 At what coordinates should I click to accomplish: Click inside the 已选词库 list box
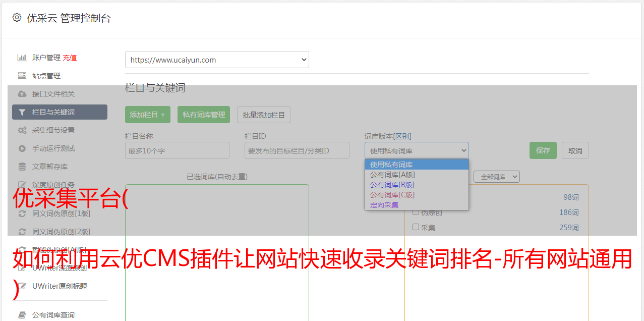217,252
